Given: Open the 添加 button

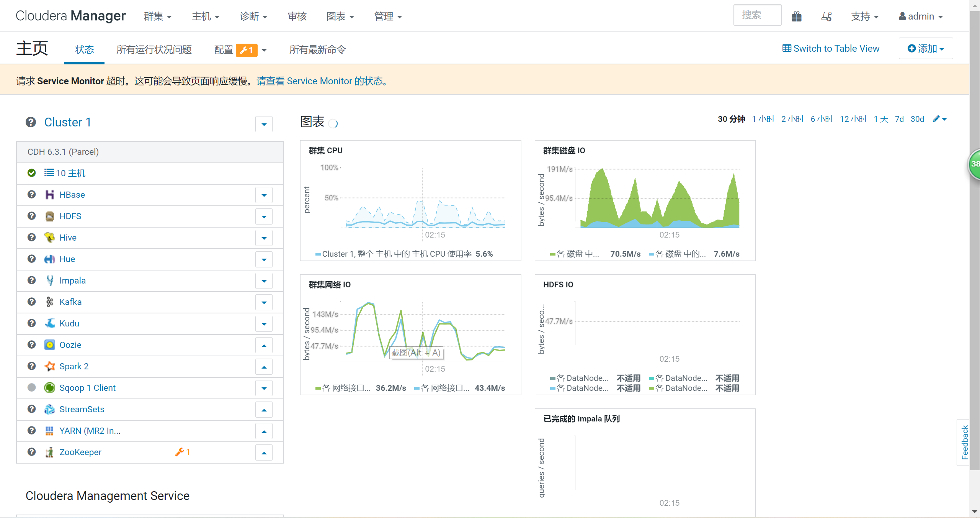Looking at the screenshot, I should tap(926, 49).
